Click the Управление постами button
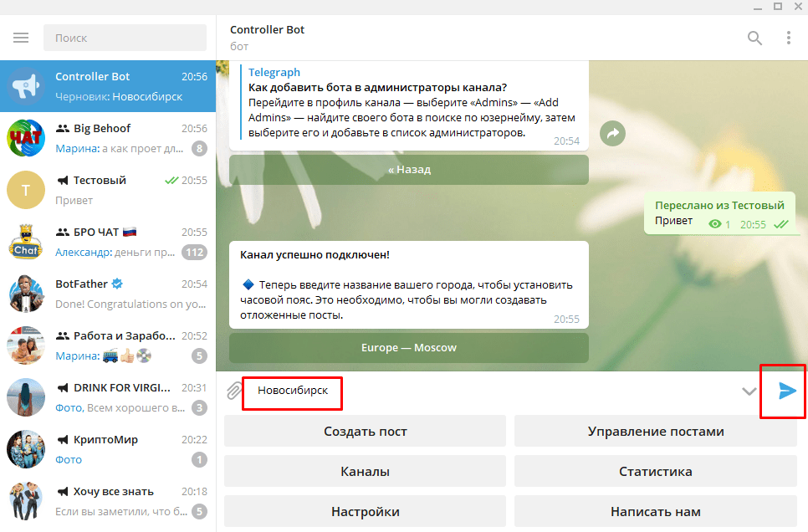This screenshot has width=808, height=532. (x=656, y=431)
